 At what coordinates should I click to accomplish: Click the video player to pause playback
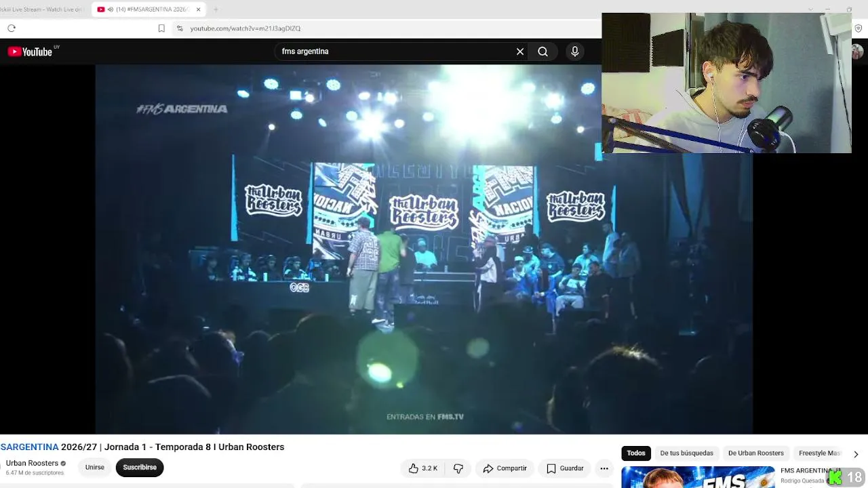click(x=424, y=249)
